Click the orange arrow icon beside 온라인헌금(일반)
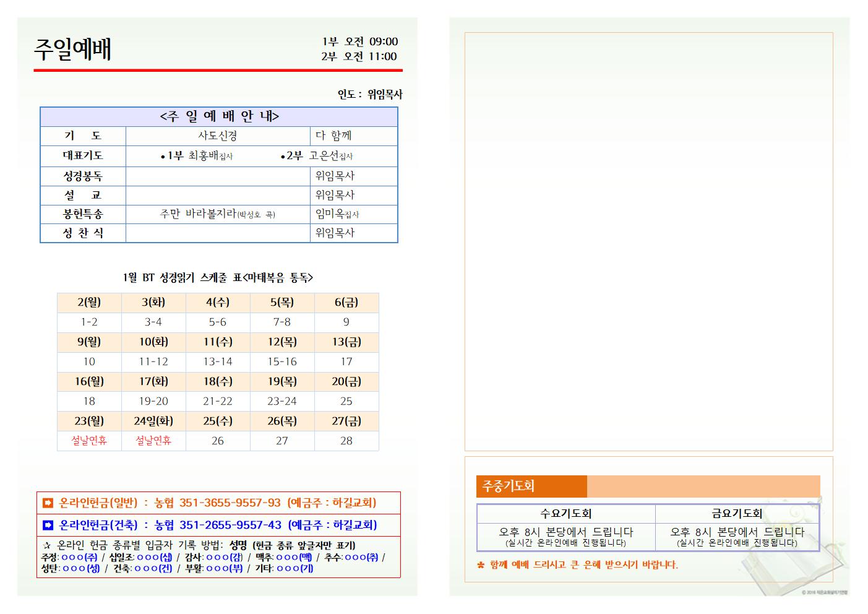Screen dimensions: 868x614 [48, 503]
